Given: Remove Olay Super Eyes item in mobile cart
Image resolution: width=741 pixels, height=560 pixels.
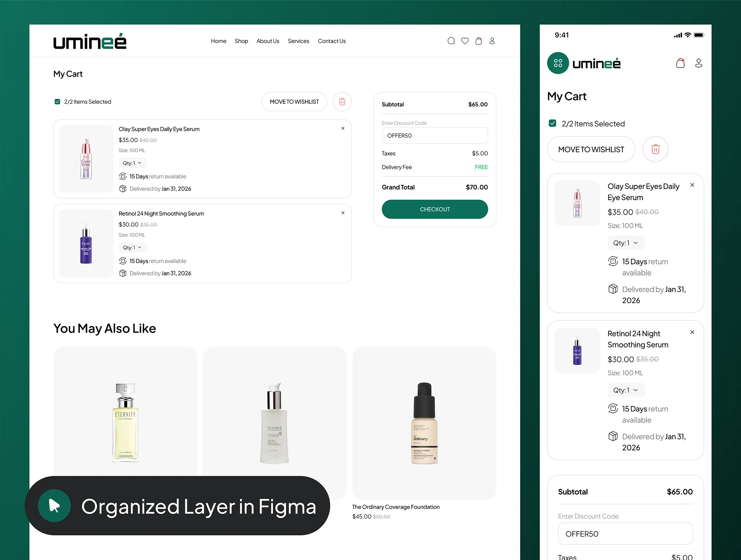Looking at the screenshot, I should [x=692, y=185].
